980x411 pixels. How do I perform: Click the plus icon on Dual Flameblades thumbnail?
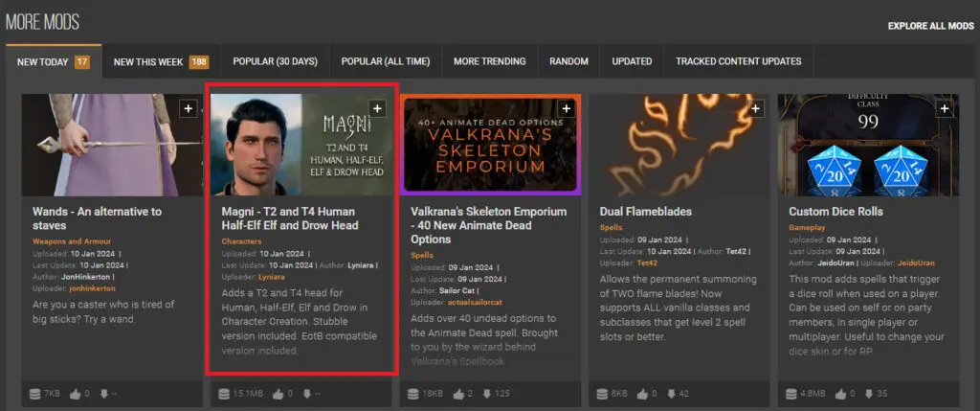(756, 109)
